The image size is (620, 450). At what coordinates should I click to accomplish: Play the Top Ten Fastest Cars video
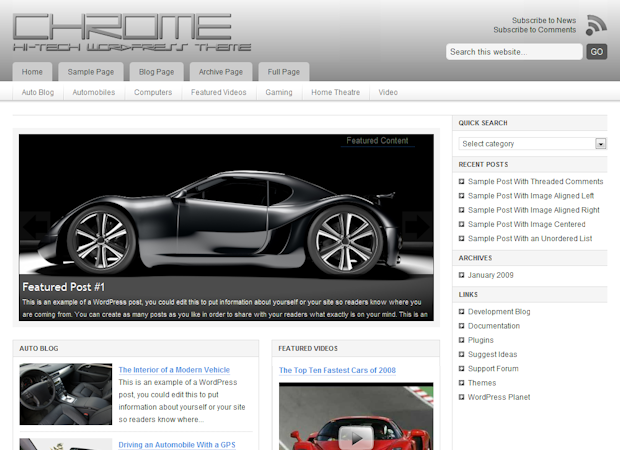point(356,437)
